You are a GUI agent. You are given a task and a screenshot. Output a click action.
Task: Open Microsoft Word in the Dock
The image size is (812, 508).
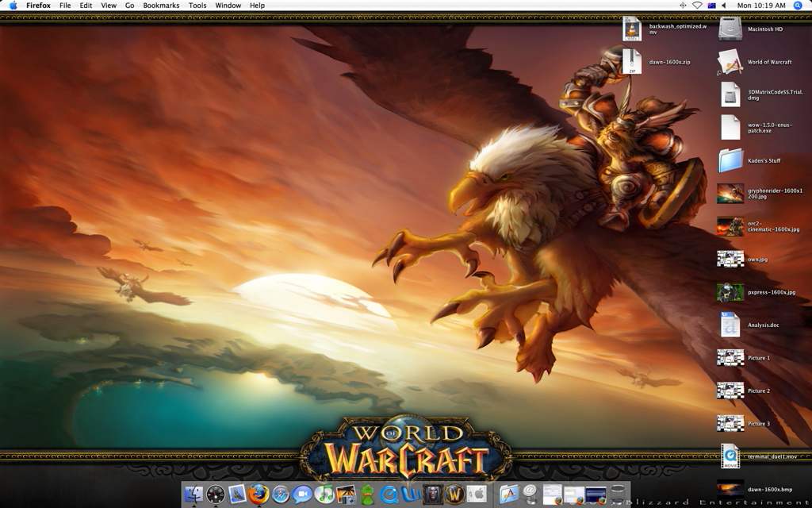point(411,494)
